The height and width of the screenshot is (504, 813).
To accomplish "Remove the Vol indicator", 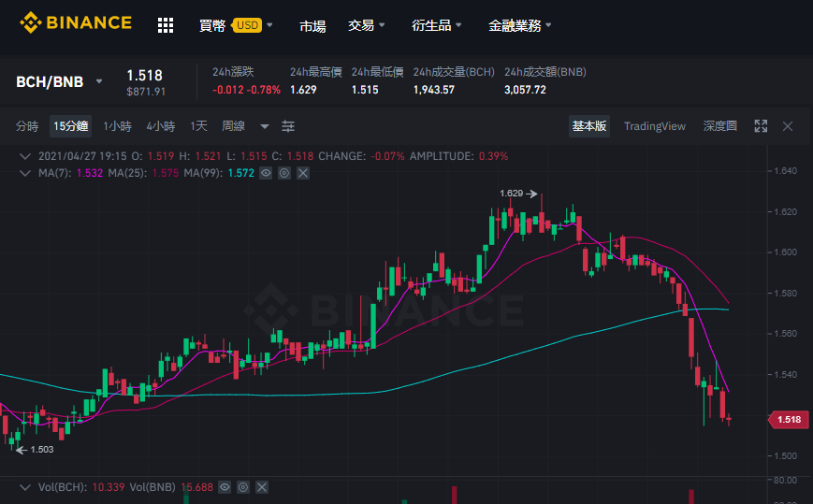I will click(262, 487).
